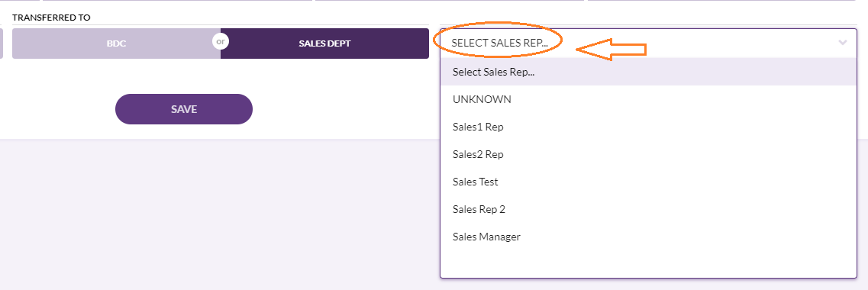The height and width of the screenshot is (290, 868).
Task: Click the light purple field at left edge
Action: tap(2, 43)
